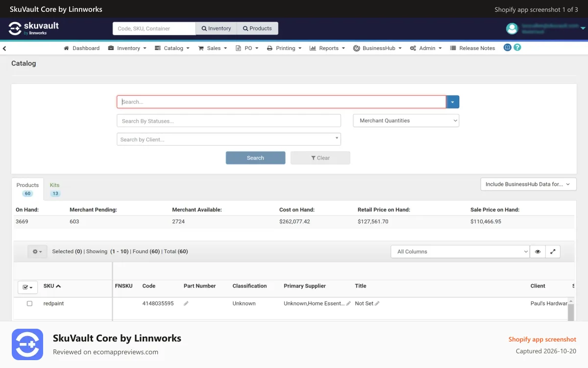Focus the Search By Statuses field
This screenshot has height=368, width=588.
coord(229,121)
